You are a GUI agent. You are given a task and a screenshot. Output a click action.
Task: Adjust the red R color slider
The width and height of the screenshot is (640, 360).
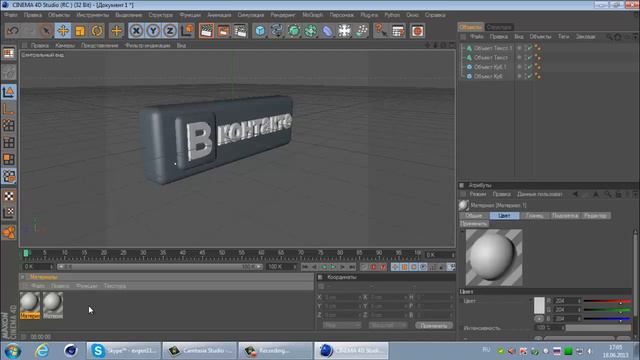coord(607,301)
